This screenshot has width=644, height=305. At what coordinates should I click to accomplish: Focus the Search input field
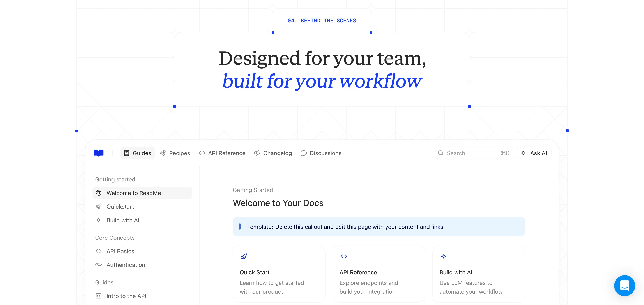(474, 153)
